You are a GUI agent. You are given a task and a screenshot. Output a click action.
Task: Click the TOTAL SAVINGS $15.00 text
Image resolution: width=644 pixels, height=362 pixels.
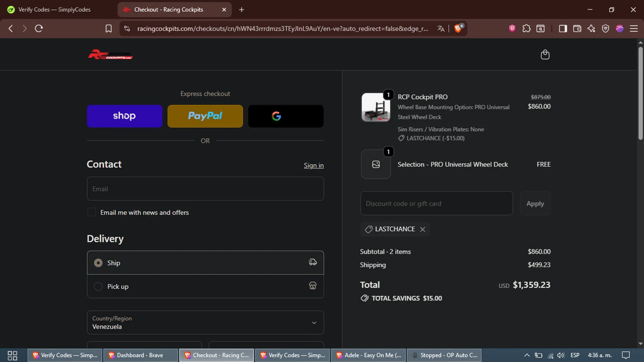[x=407, y=298]
